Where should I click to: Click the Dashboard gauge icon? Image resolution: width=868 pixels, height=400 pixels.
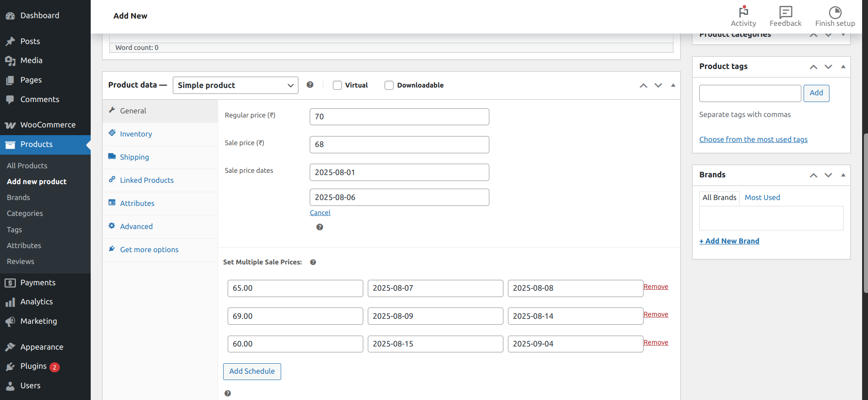[10, 16]
